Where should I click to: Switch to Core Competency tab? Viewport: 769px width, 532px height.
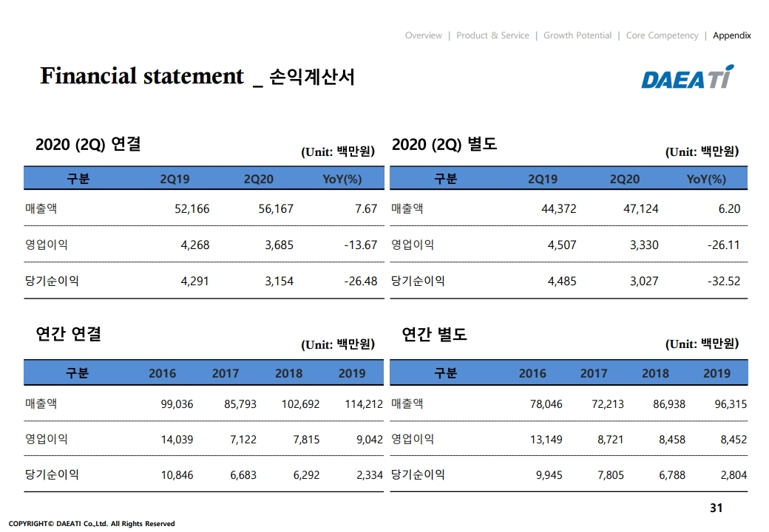pyautogui.click(x=662, y=35)
